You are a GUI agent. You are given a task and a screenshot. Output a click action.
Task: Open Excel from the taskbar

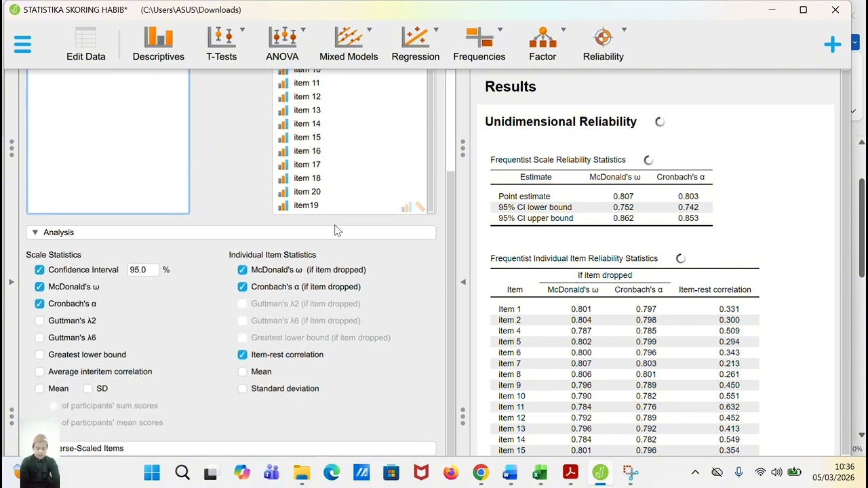[540, 472]
